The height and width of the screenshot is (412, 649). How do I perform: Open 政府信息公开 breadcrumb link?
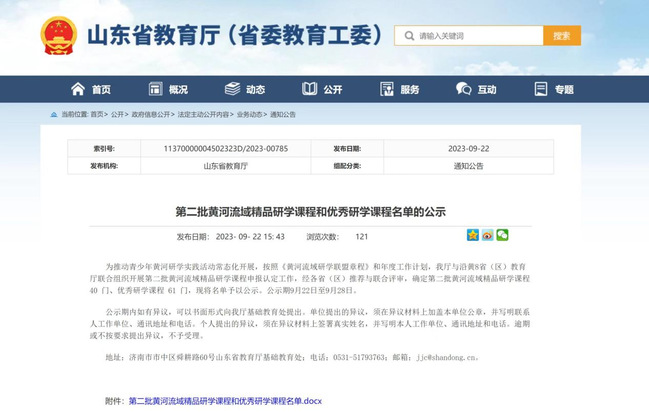[149, 114]
